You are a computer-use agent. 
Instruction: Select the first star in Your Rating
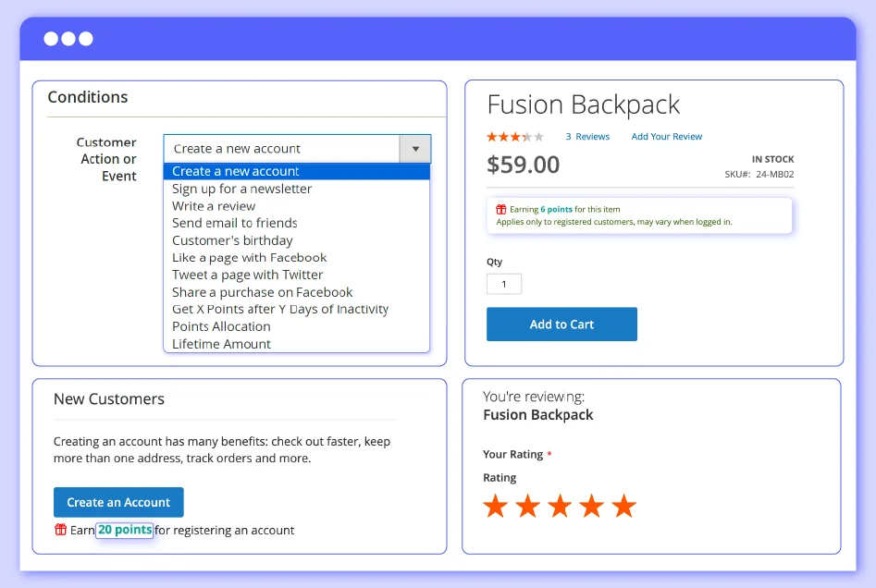pyautogui.click(x=496, y=506)
